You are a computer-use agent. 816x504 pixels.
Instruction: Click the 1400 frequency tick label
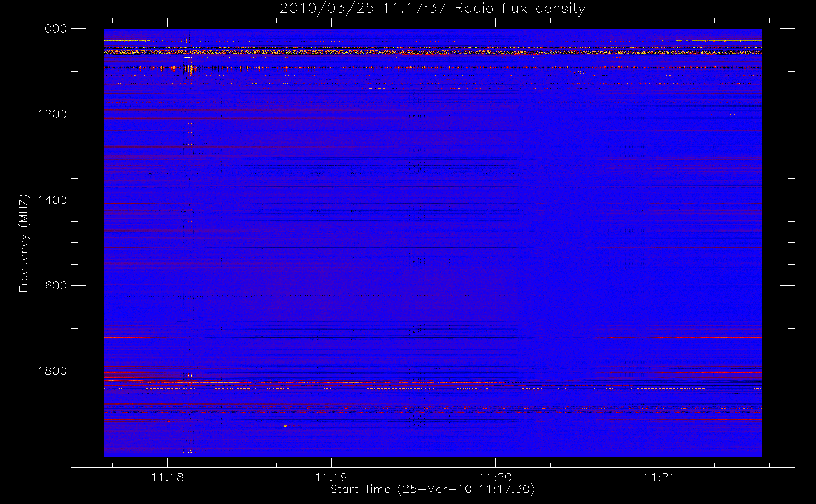[52, 200]
